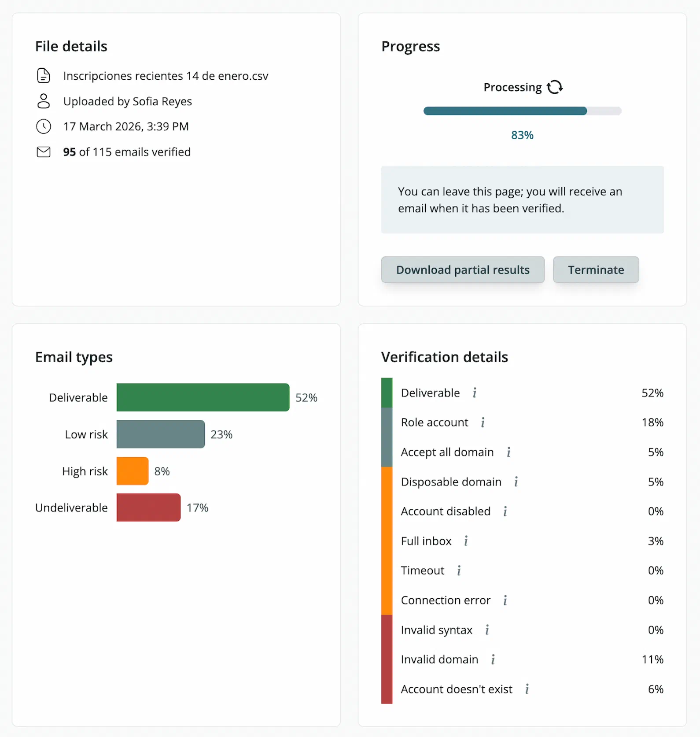Click the Timeout info icon
This screenshot has width=700, height=737.
click(459, 571)
